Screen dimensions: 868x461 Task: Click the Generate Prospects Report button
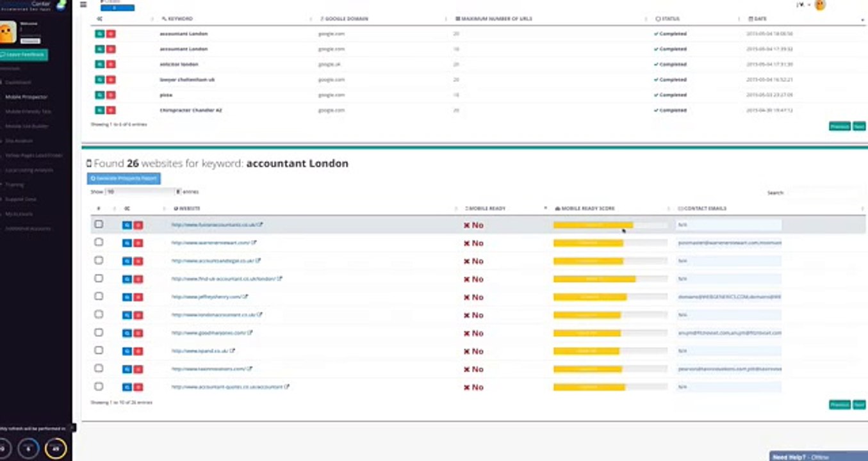point(124,179)
